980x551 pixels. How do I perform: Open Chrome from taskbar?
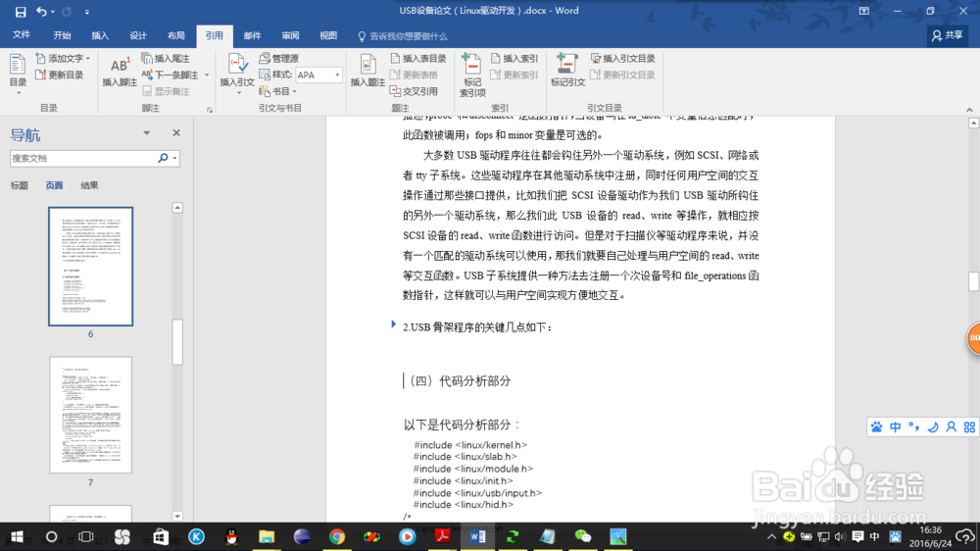(337, 536)
